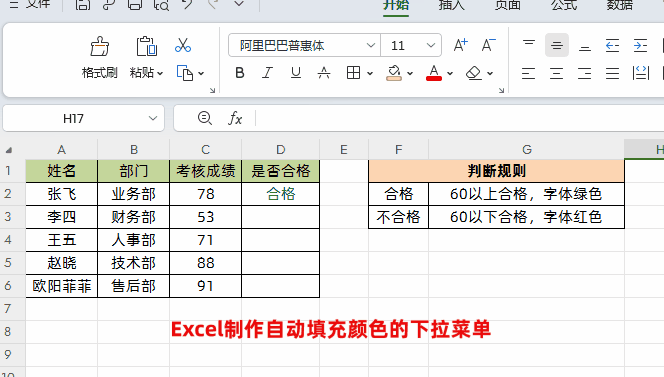664x377 pixels.
Task: Click the Clear (eraser) icon
Action: tap(474, 73)
